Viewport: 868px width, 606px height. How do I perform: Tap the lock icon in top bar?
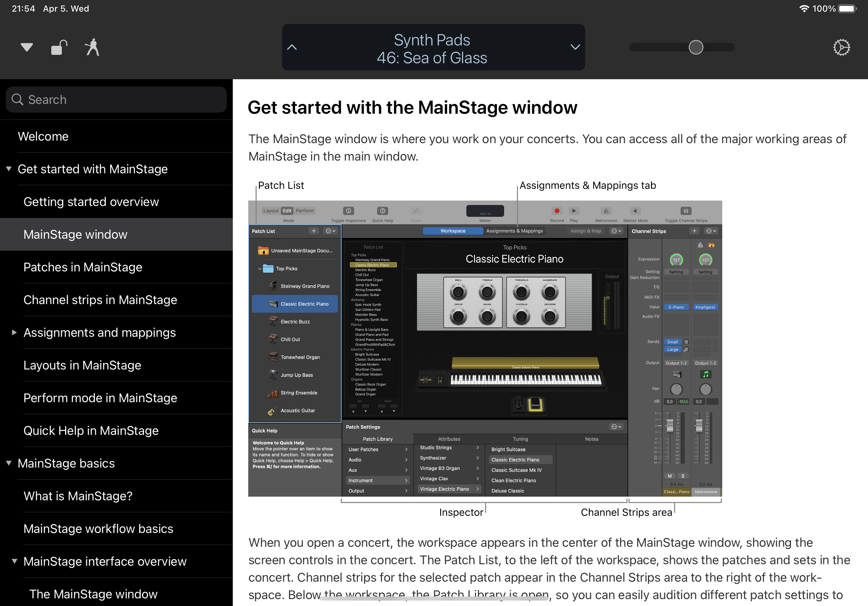[59, 48]
